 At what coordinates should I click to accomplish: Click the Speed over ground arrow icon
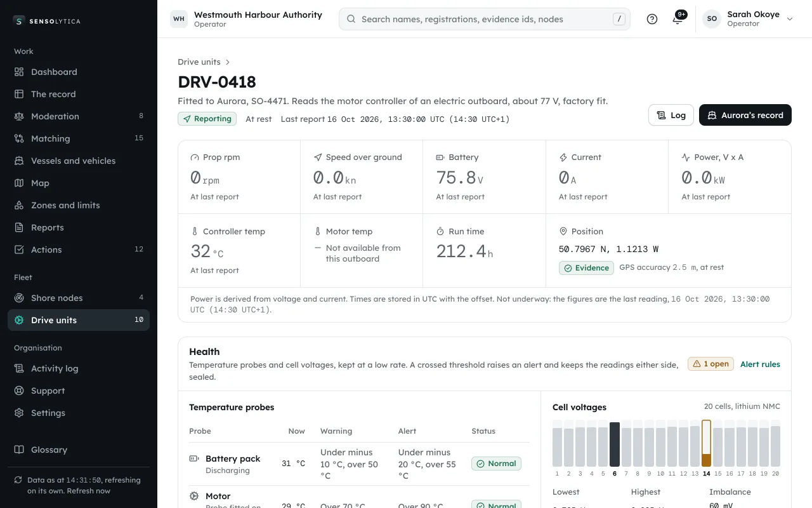coord(317,157)
